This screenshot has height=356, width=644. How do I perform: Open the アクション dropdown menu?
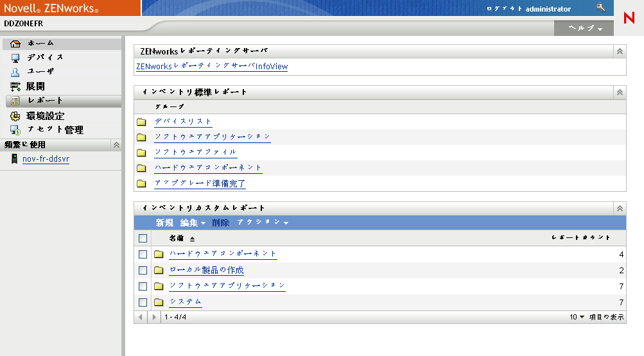pyautogui.click(x=263, y=223)
